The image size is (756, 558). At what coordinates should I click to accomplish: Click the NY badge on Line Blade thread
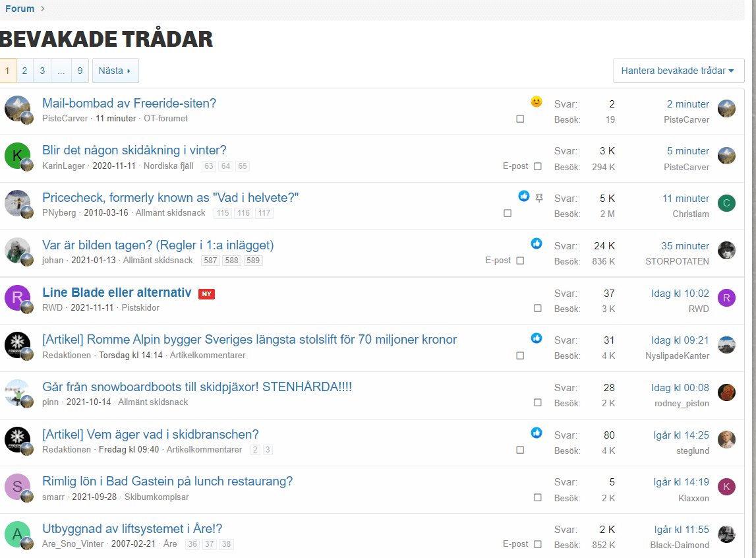pos(207,294)
